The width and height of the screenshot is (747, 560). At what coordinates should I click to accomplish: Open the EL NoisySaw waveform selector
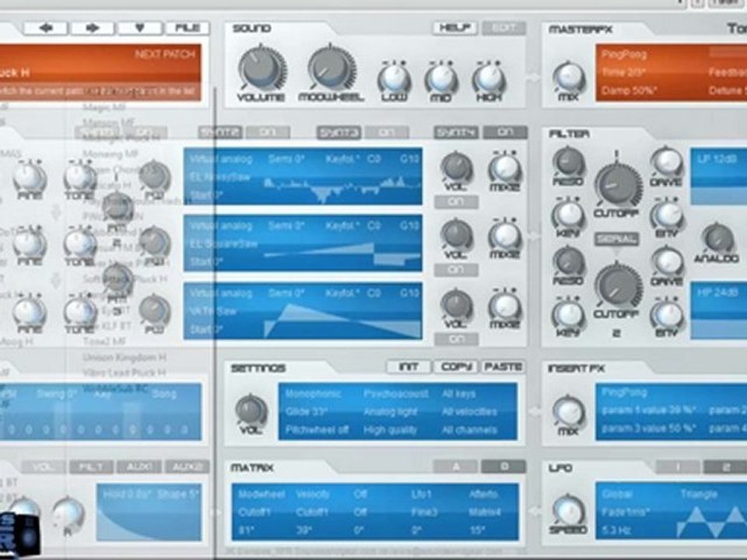(220, 177)
